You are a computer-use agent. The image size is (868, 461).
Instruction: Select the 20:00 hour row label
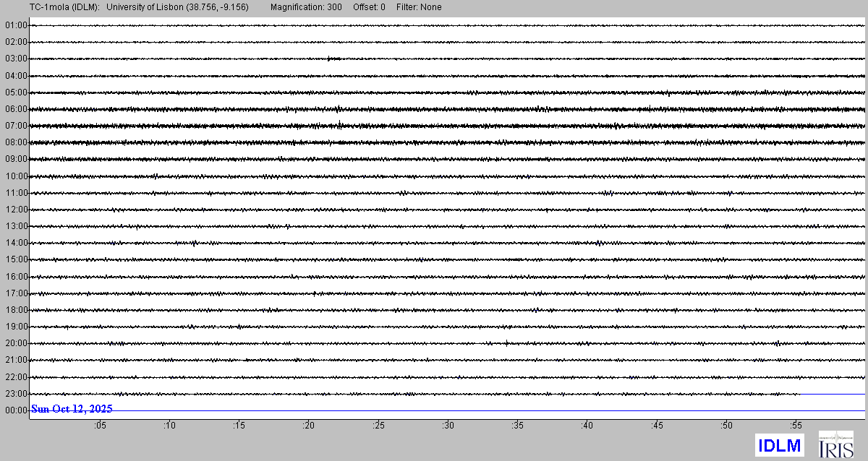pos(16,343)
